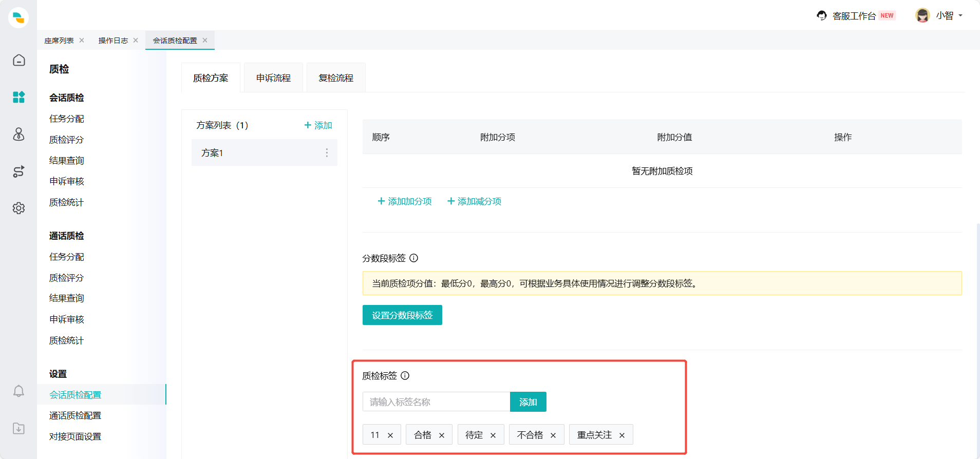Open the download icon in left rail

point(19,428)
